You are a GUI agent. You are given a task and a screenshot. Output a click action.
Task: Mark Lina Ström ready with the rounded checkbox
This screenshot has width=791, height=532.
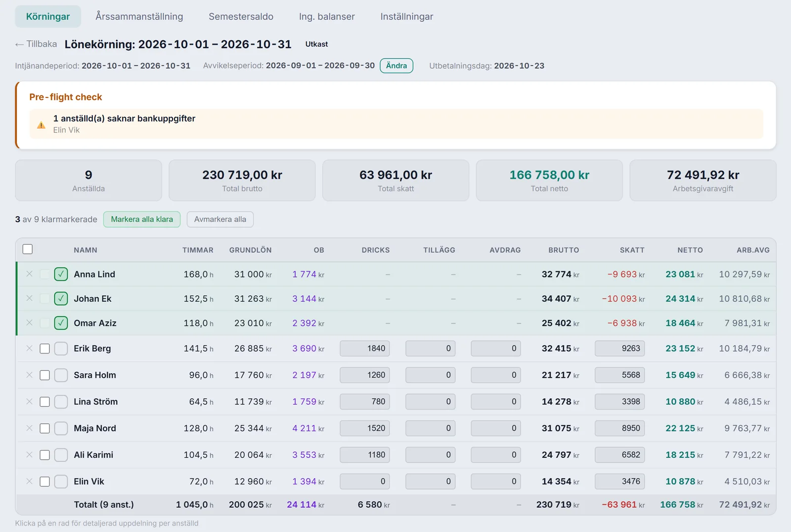point(61,401)
